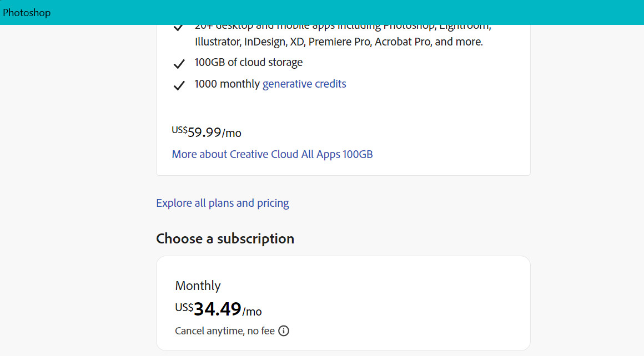This screenshot has height=356, width=644.
Task: Click the checkmark beside 1000 monthly generative credits
Action: [179, 85]
